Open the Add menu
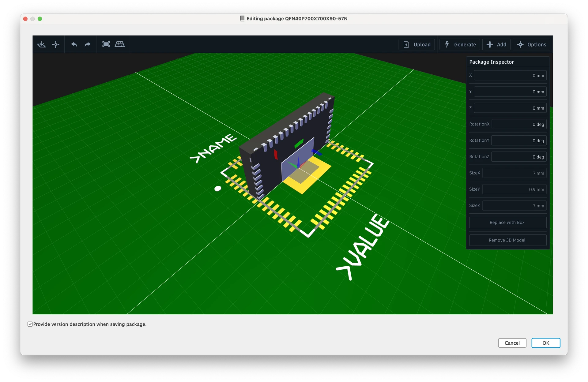This screenshot has height=382, width=588. [x=496, y=44]
